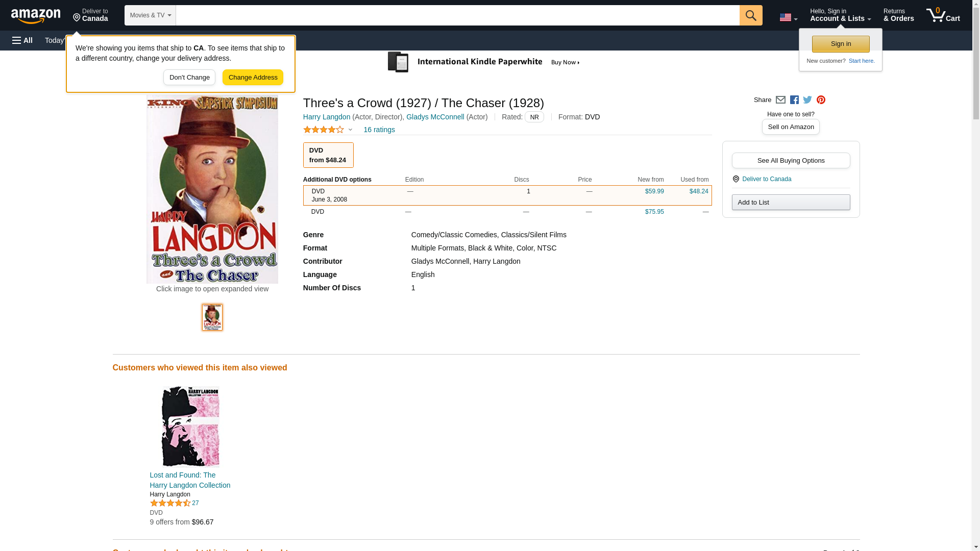Select the DVD from $48.24 format option
Image resolution: width=980 pixels, height=551 pixels.
pos(328,155)
